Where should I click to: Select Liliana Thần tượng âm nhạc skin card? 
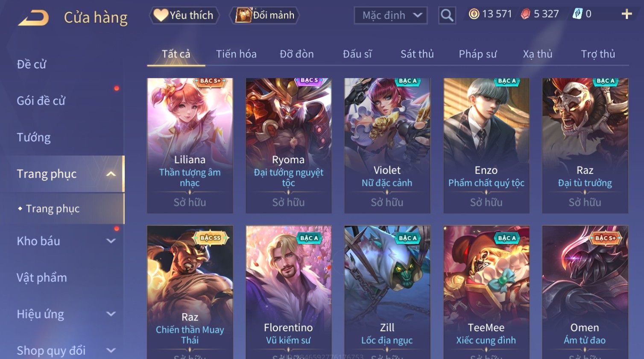(x=190, y=145)
